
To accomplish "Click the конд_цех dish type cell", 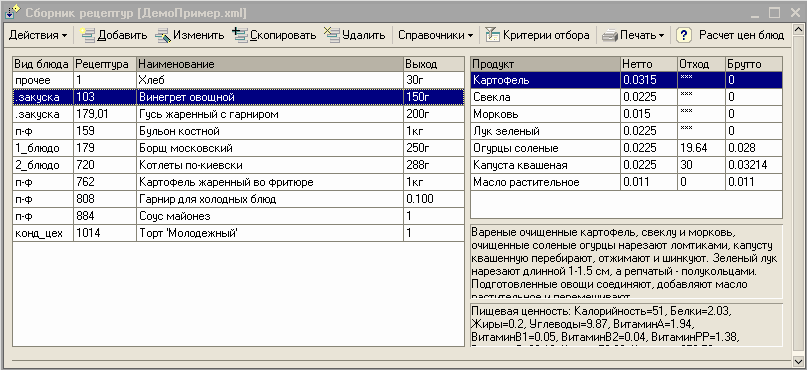I will pos(43,233).
